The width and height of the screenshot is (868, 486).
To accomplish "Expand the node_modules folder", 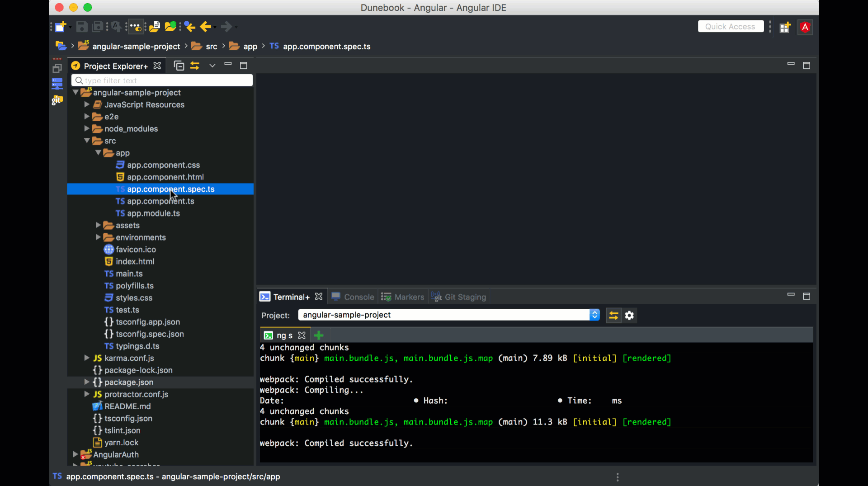I will pyautogui.click(x=87, y=128).
